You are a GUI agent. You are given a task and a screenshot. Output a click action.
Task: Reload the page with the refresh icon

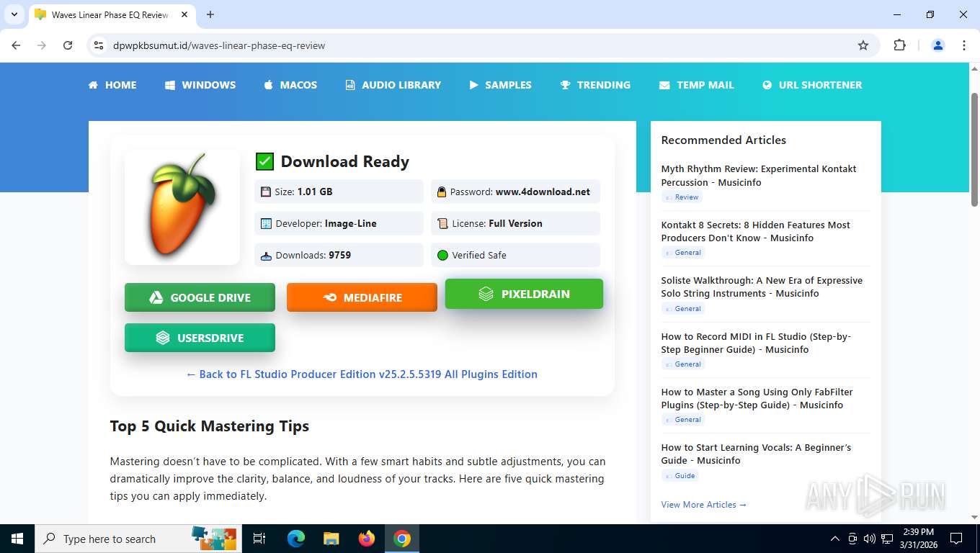(68, 45)
